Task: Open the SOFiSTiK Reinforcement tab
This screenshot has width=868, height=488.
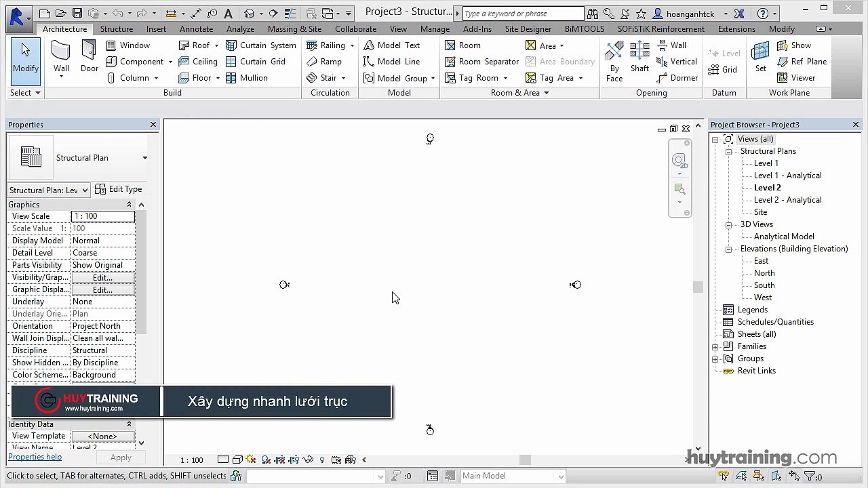Action: pyautogui.click(x=660, y=29)
